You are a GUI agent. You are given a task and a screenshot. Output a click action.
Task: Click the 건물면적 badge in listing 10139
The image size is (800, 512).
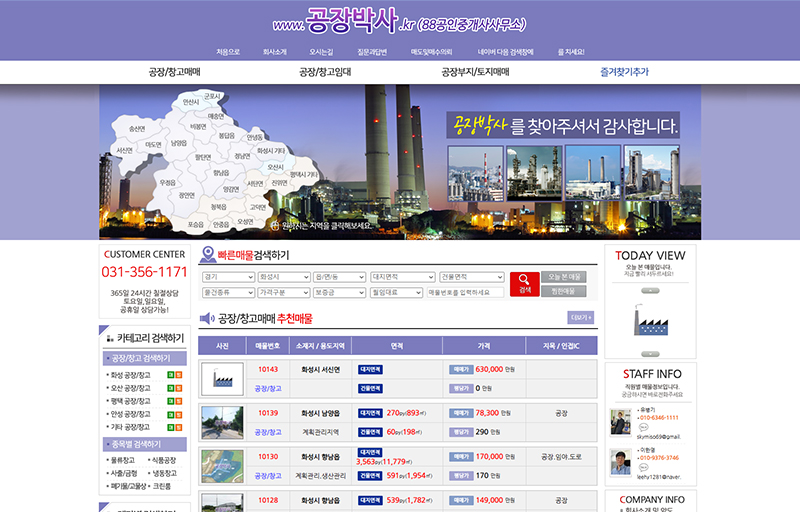point(370,432)
